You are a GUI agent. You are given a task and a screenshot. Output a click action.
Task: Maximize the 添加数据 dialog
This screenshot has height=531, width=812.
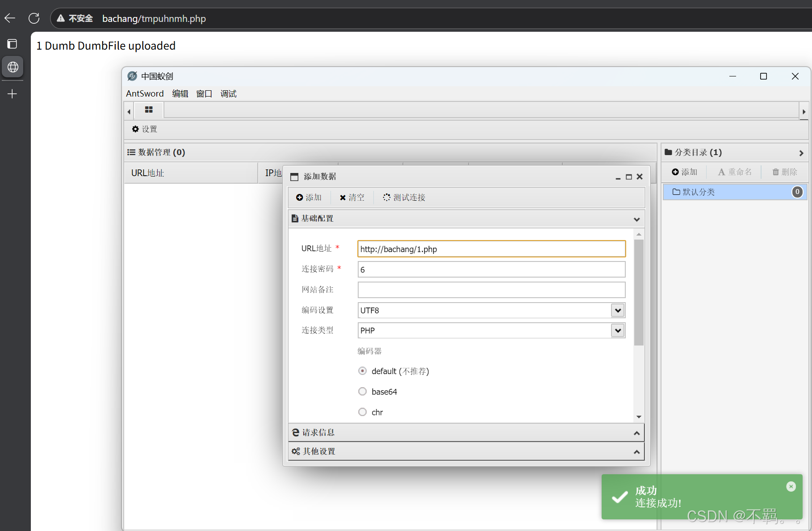point(629,177)
